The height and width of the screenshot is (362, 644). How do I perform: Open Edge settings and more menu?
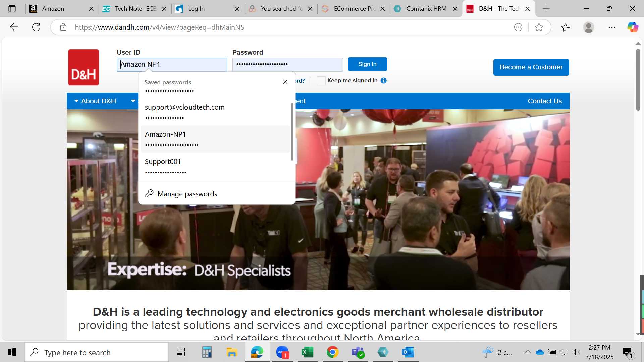tap(612, 27)
